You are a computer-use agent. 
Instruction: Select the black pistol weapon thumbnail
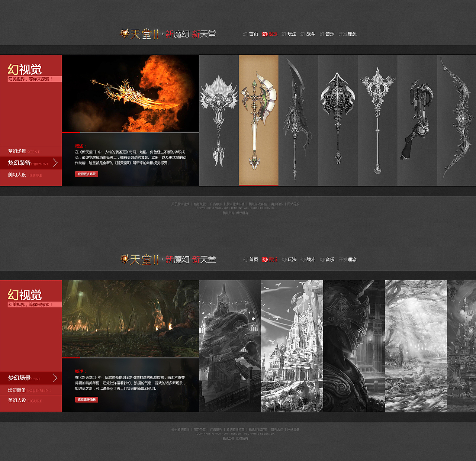pos(417,120)
